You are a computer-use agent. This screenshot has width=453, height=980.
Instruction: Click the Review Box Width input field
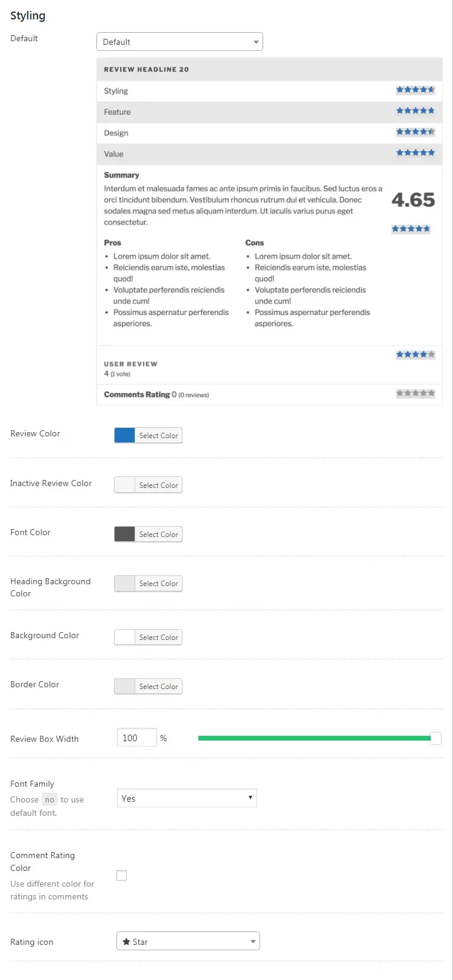[x=136, y=738]
